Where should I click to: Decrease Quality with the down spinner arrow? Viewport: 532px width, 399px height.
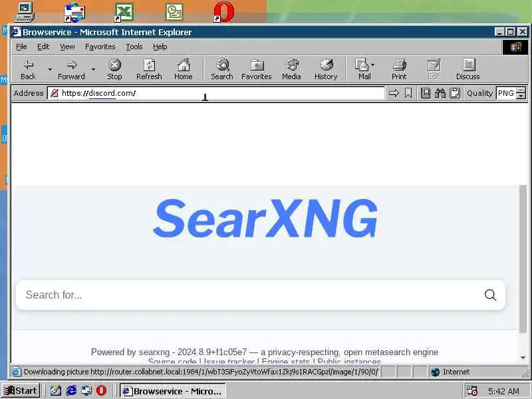coord(521,96)
